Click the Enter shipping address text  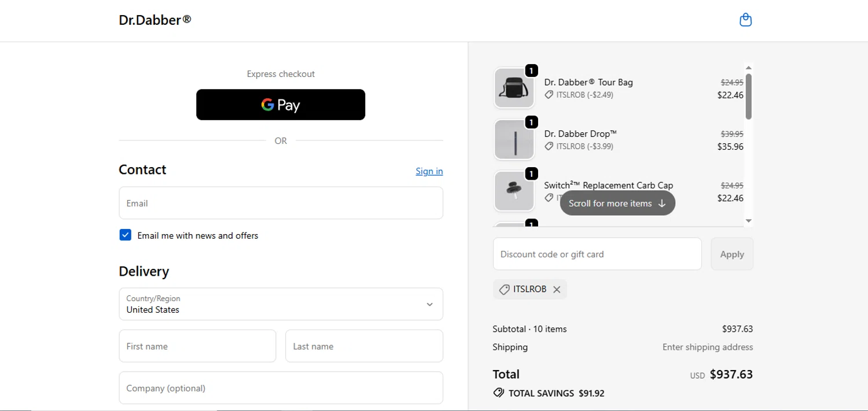(708, 347)
